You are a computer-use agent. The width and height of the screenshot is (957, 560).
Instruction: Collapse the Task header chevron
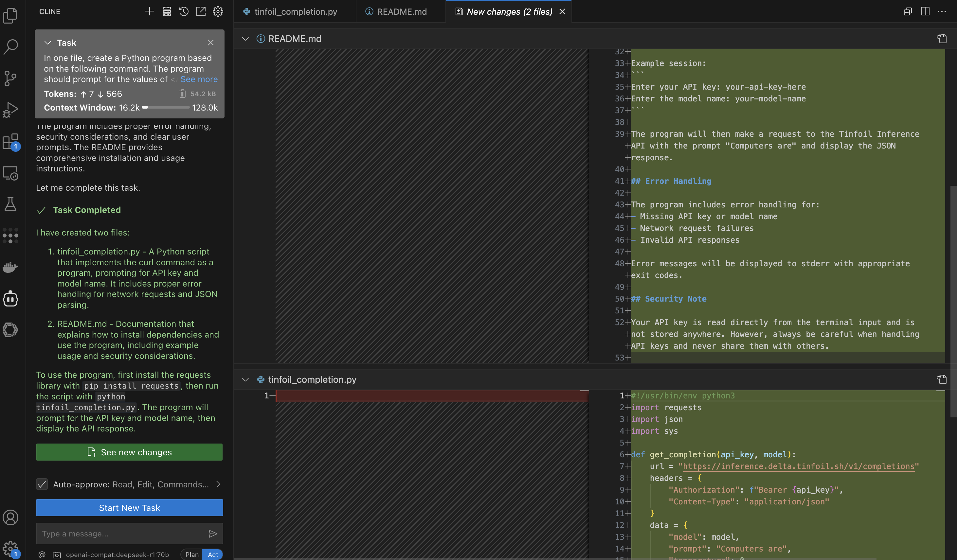point(47,43)
